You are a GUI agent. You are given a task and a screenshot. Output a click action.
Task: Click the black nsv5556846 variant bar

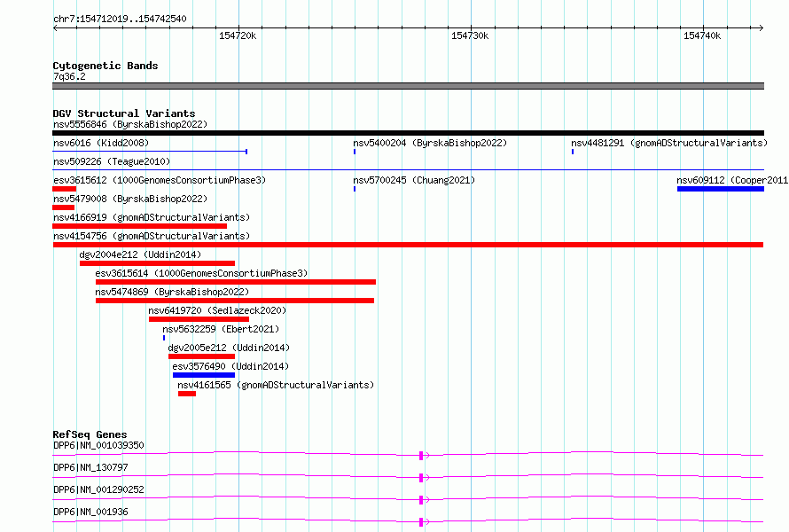(408, 133)
